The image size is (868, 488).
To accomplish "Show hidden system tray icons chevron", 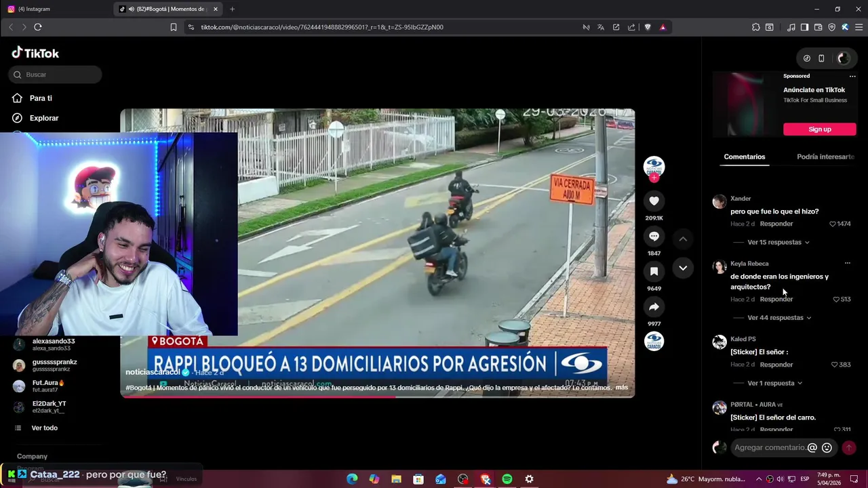I will point(759,479).
